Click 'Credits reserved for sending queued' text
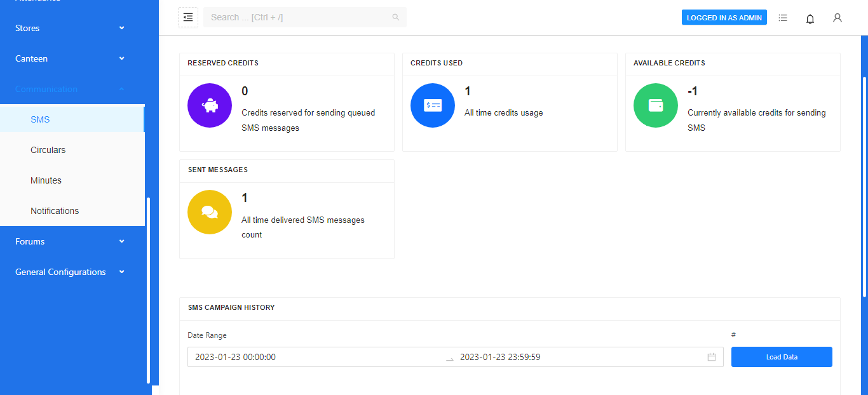The height and width of the screenshot is (395, 868). (308, 113)
